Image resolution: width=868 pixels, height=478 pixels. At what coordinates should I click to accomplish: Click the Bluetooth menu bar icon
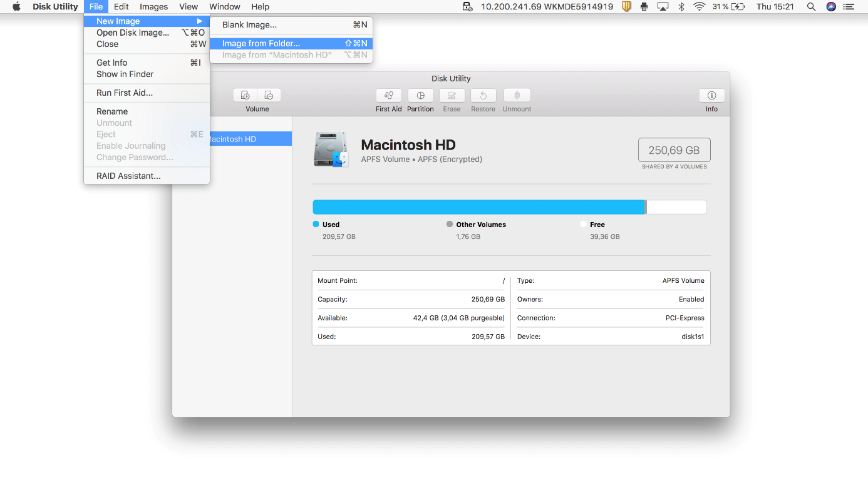[x=681, y=7]
